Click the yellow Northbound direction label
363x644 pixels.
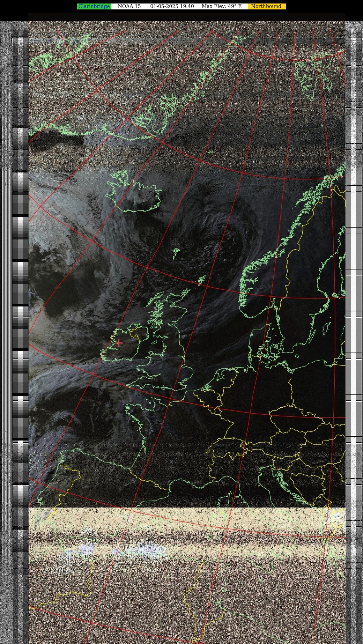coord(267,6)
